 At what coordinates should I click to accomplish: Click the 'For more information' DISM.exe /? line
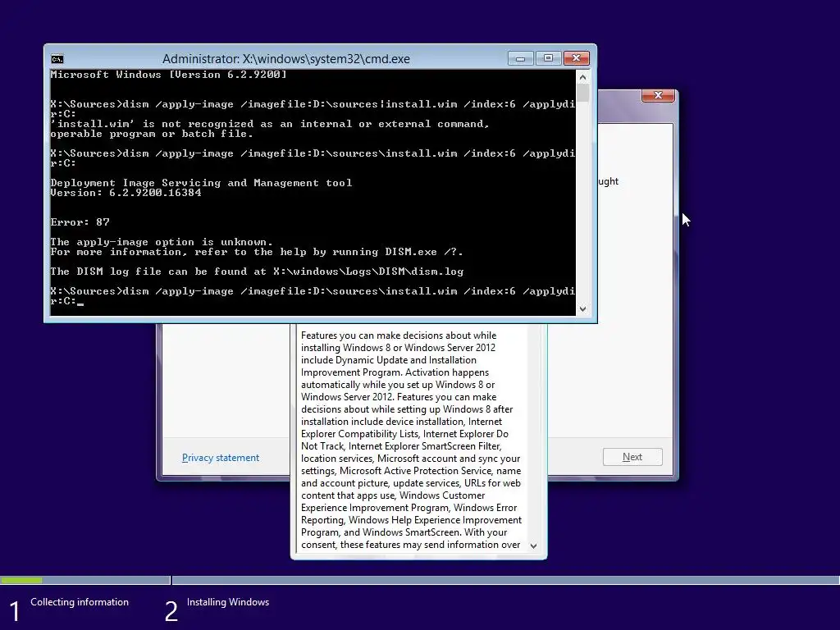257,252
